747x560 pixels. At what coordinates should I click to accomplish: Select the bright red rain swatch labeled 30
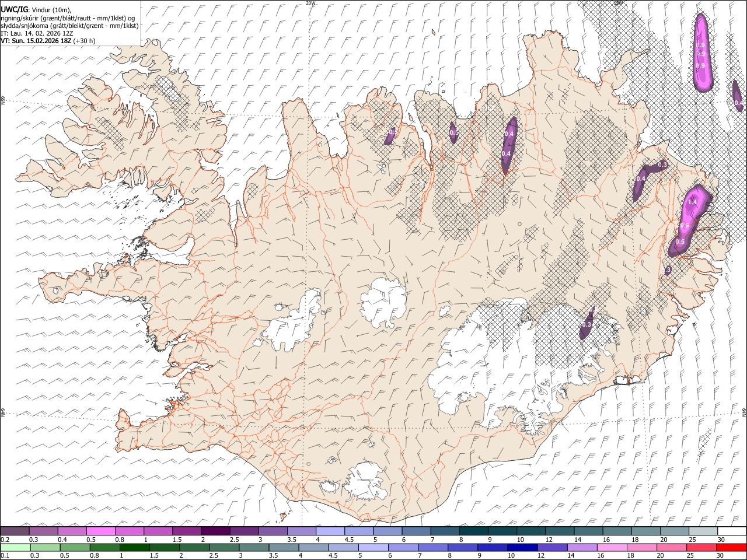pos(731,547)
